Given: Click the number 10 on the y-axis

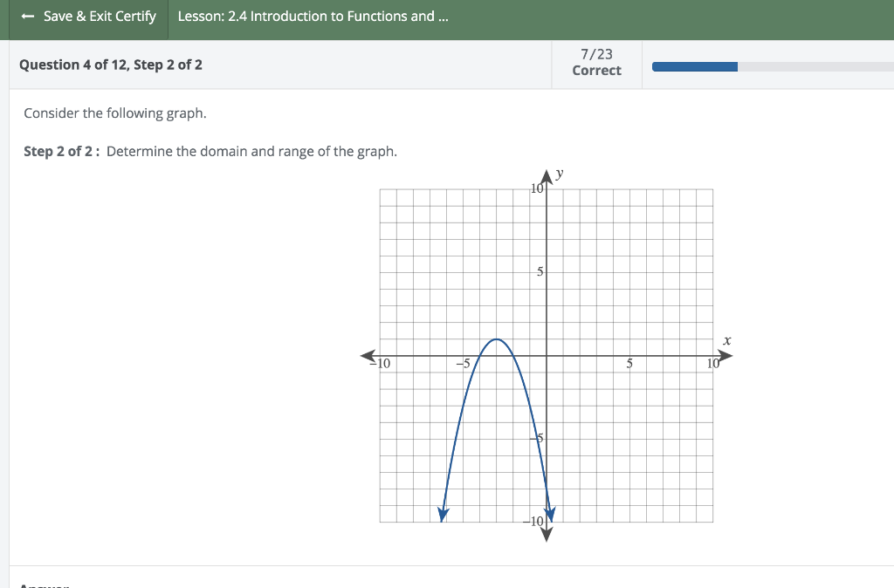Looking at the screenshot, I should click(535, 188).
